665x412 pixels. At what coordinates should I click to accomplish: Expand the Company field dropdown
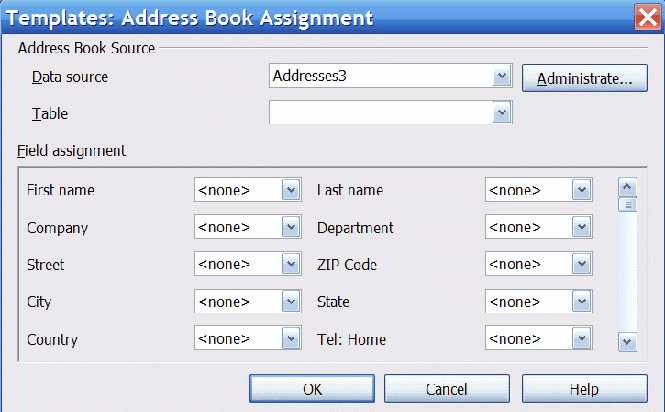(x=291, y=227)
